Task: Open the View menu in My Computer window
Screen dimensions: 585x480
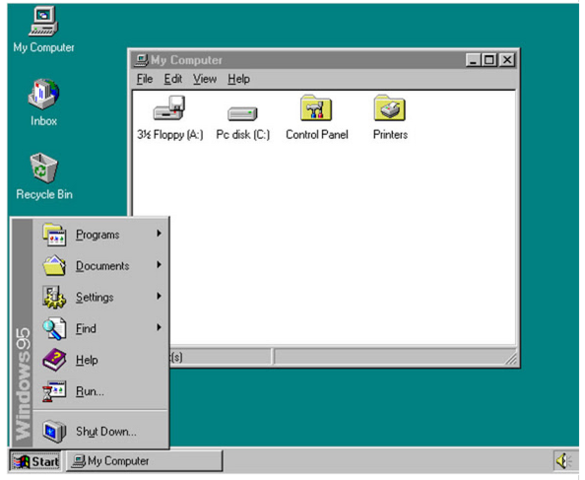Action: pyautogui.click(x=204, y=79)
